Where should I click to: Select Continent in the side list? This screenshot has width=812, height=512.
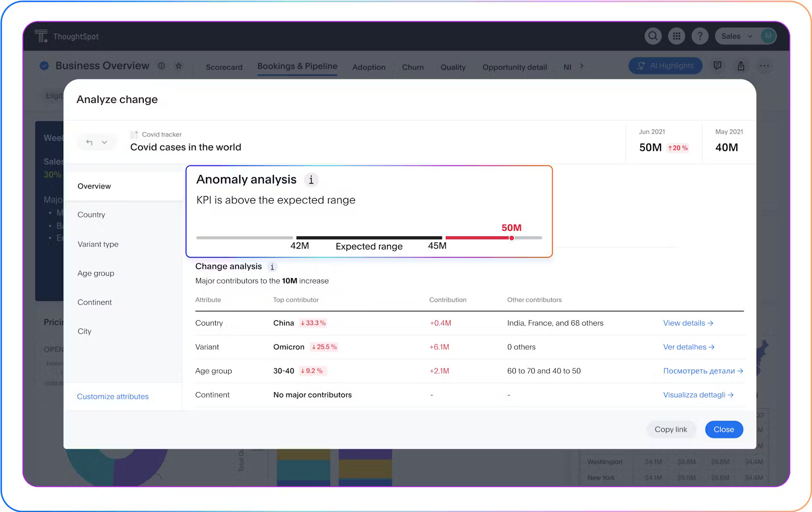click(95, 302)
